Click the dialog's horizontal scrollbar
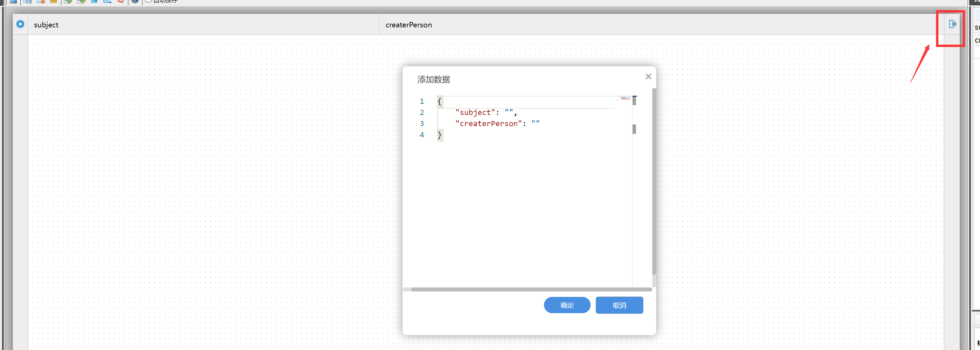The height and width of the screenshot is (350, 980). 531,289
